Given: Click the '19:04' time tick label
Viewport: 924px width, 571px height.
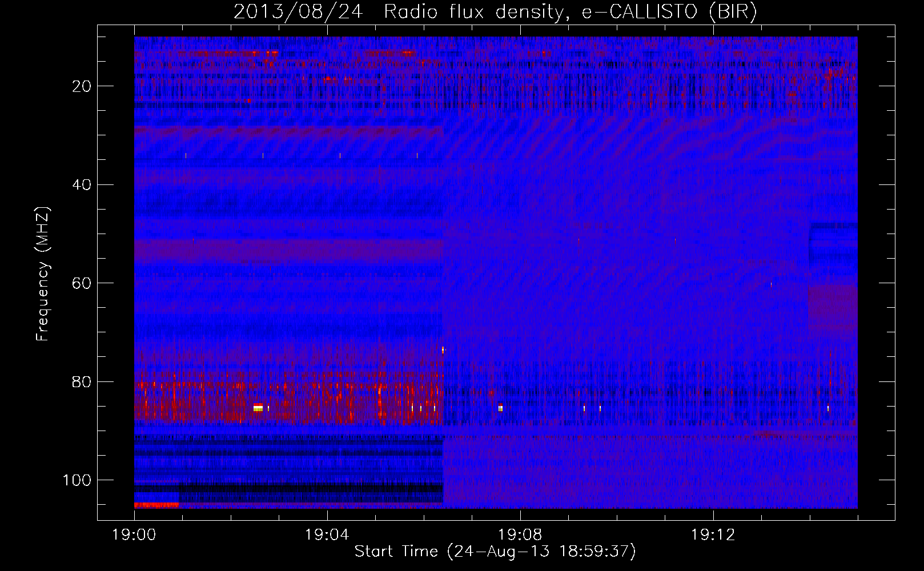Looking at the screenshot, I should (327, 535).
